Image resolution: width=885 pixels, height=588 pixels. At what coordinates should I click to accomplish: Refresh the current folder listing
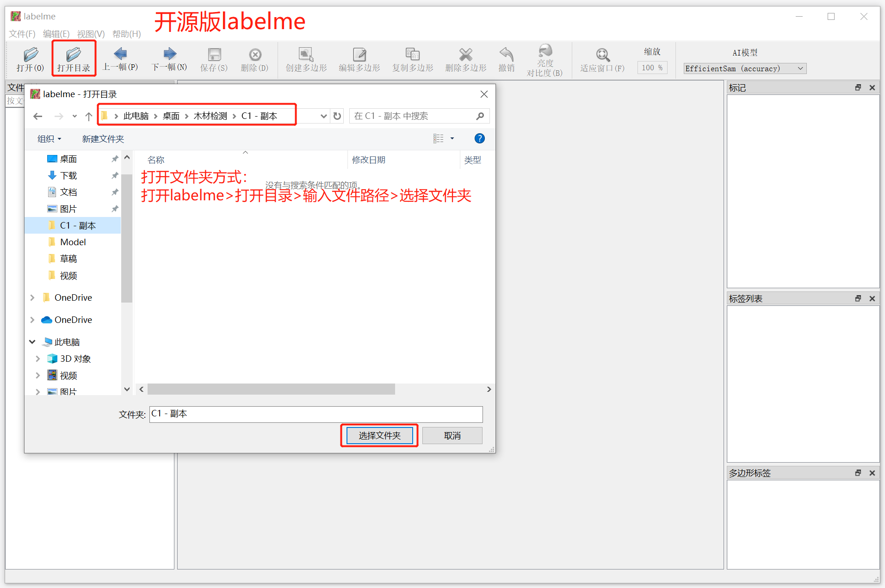click(337, 116)
